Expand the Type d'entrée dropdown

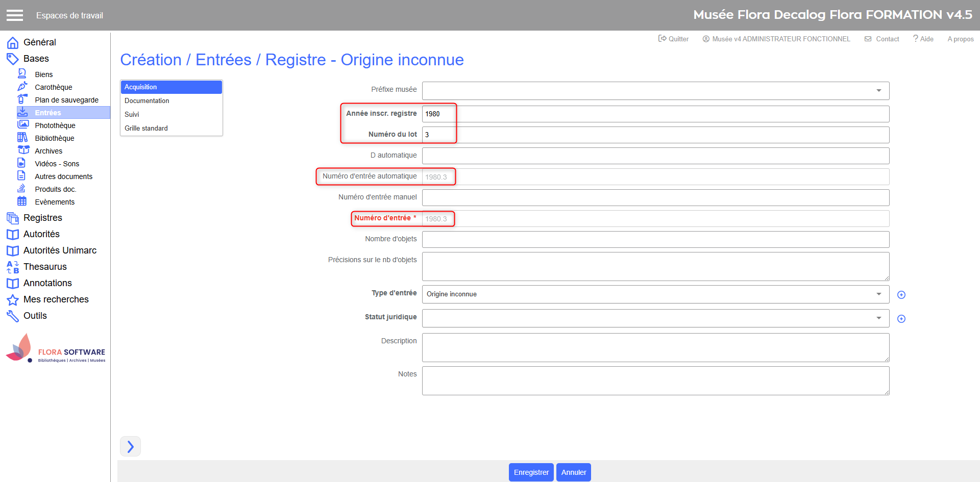(655, 294)
